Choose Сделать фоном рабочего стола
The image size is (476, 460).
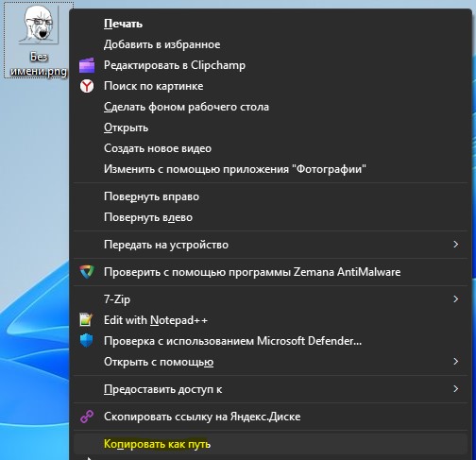(x=270, y=107)
